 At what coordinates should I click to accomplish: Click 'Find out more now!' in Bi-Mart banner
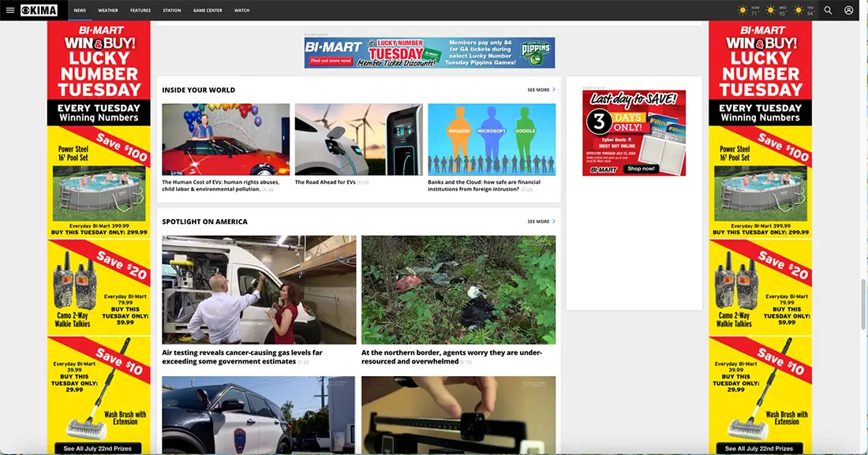pos(331,61)
